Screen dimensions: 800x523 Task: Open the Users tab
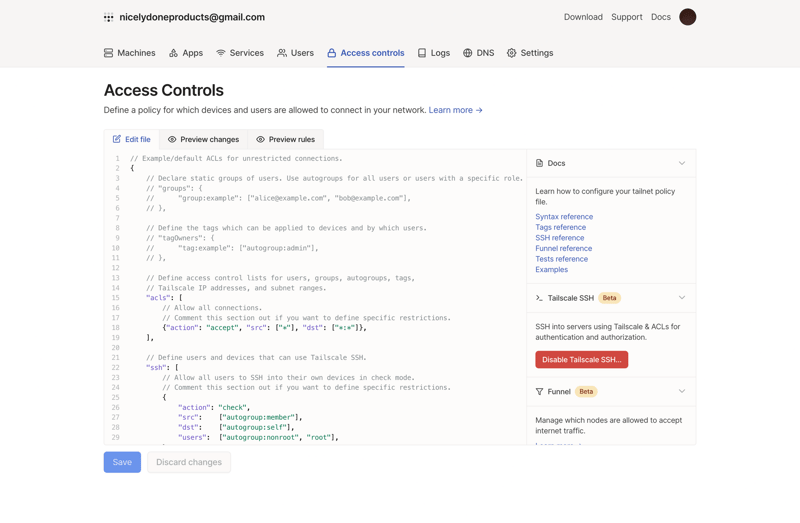pos(295,53)
